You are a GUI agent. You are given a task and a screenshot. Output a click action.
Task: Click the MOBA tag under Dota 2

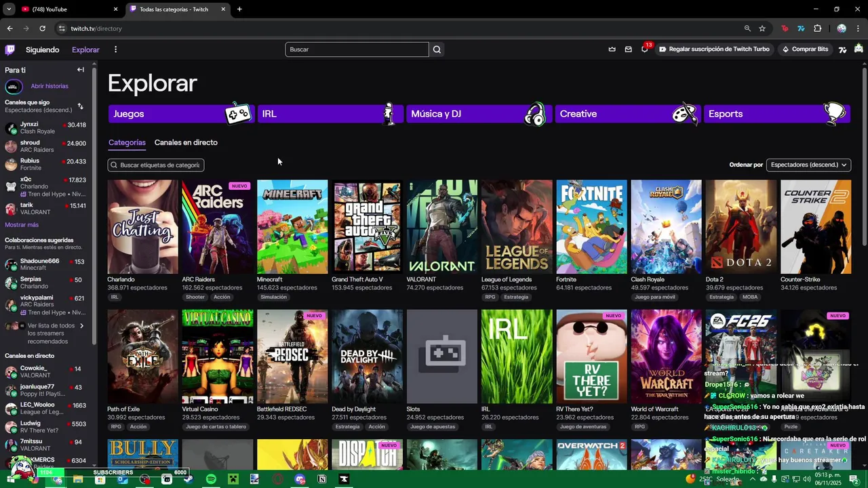[750, 297]
